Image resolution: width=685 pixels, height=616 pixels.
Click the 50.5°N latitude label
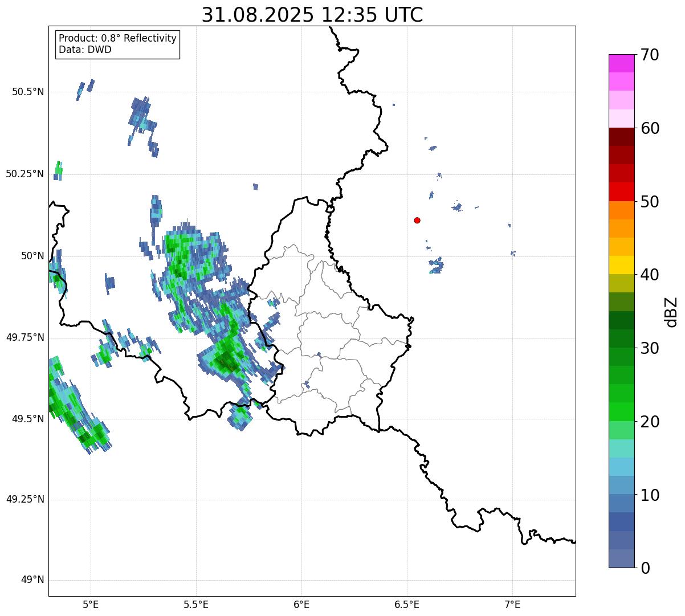click(27, 92)
